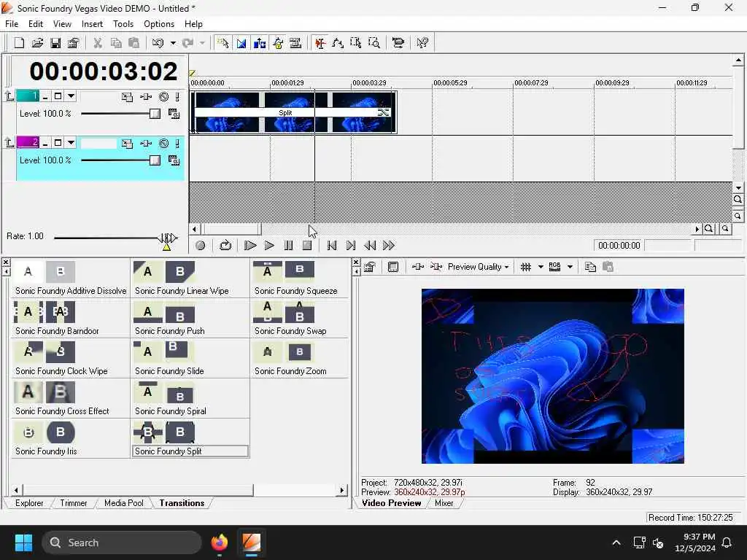This screenshot has height=560, width=747.
Task: Click Play From Start button
Action: click(249, 245)
